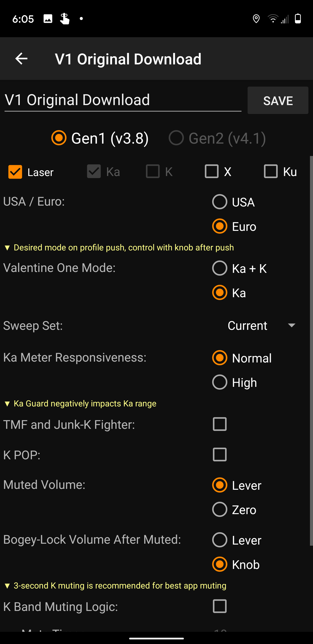Tap the battery status icon
Image resolution: width=313 pixels, height=644 pixels.
tap(298, 19)
